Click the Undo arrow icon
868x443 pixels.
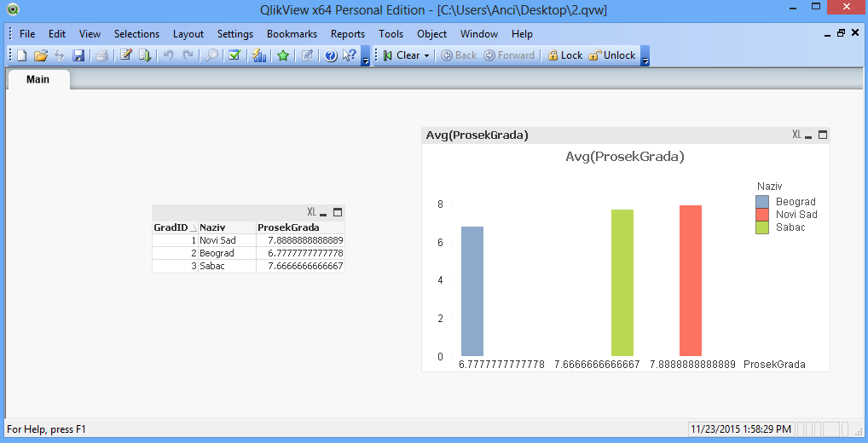pyautogui.click(x=169, y=55)
